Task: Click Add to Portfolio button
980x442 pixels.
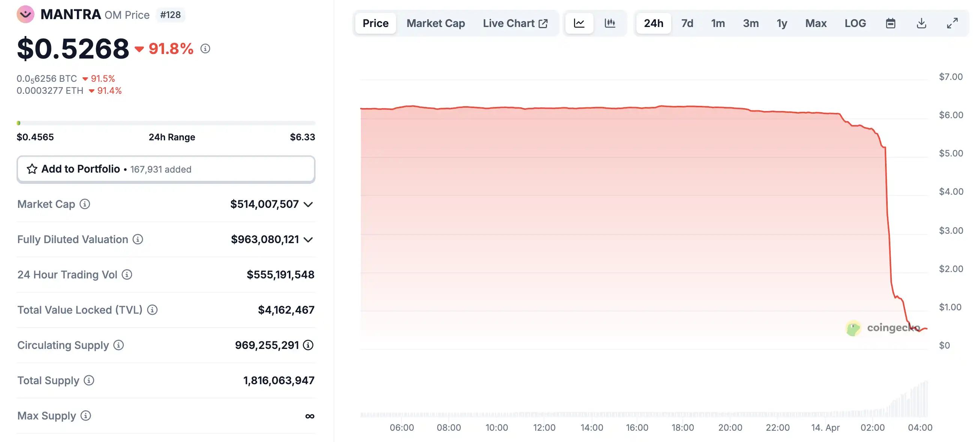Action: coord(166,169)
